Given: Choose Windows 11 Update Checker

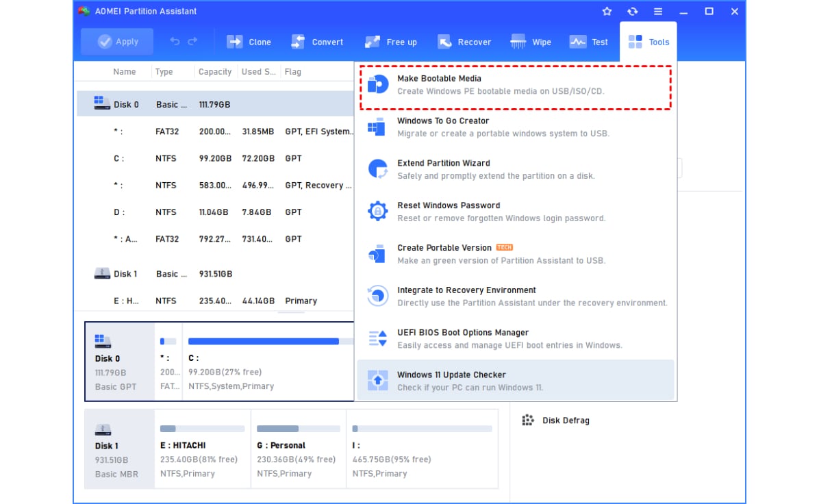Looking at the screenshot, I should click(x=516, y=381).
